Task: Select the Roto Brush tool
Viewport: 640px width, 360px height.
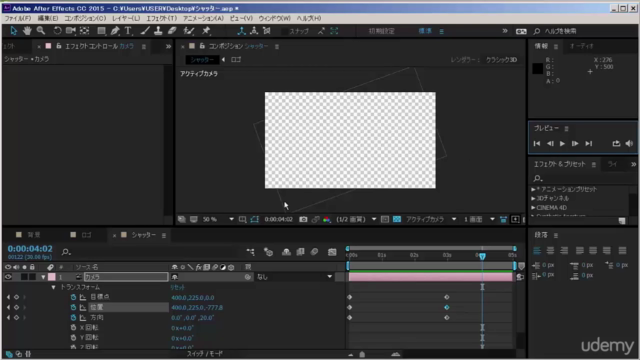Action: [189, 31]
